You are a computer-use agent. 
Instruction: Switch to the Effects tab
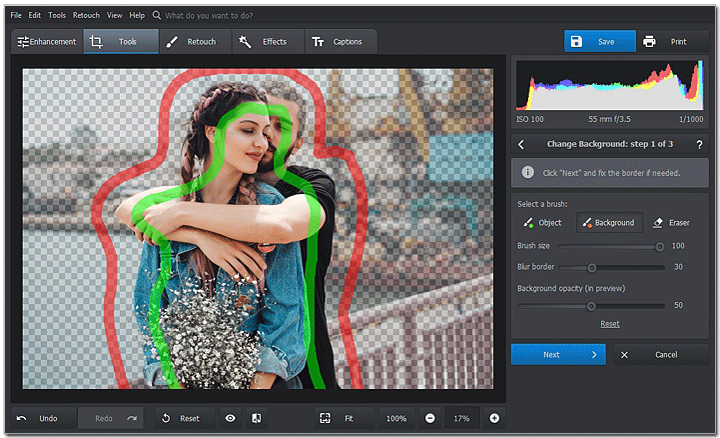269,42
